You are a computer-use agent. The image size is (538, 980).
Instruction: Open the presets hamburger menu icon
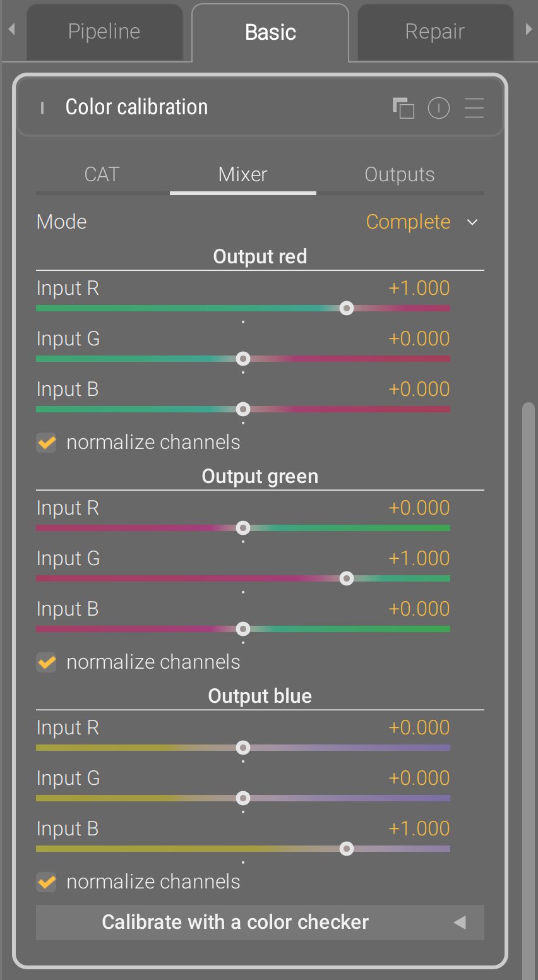[474, 108]
